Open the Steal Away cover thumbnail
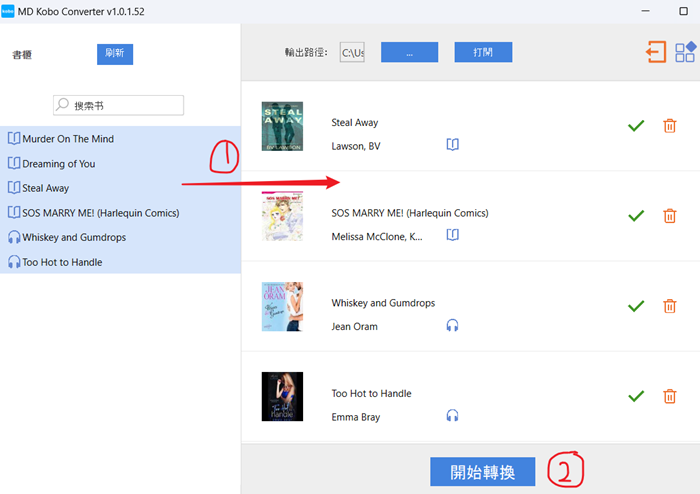The width and height of the screenshot is (700, 494). click(x=282, y=126)
